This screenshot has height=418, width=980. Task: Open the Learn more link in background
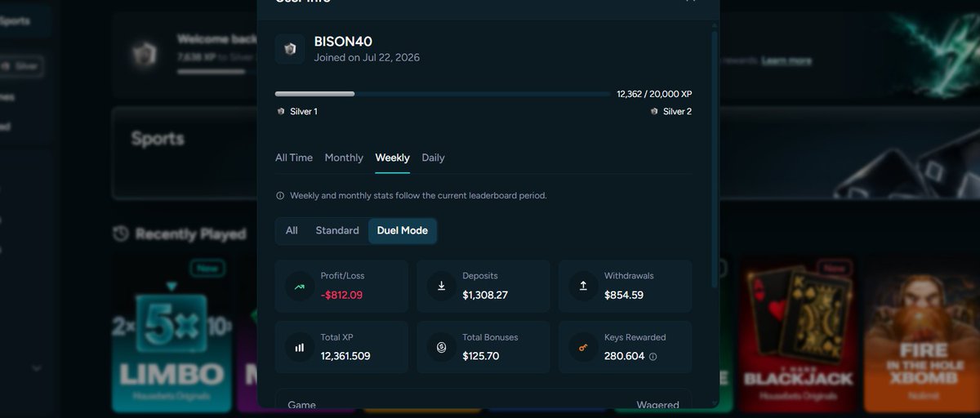click(x=786, y=60)
